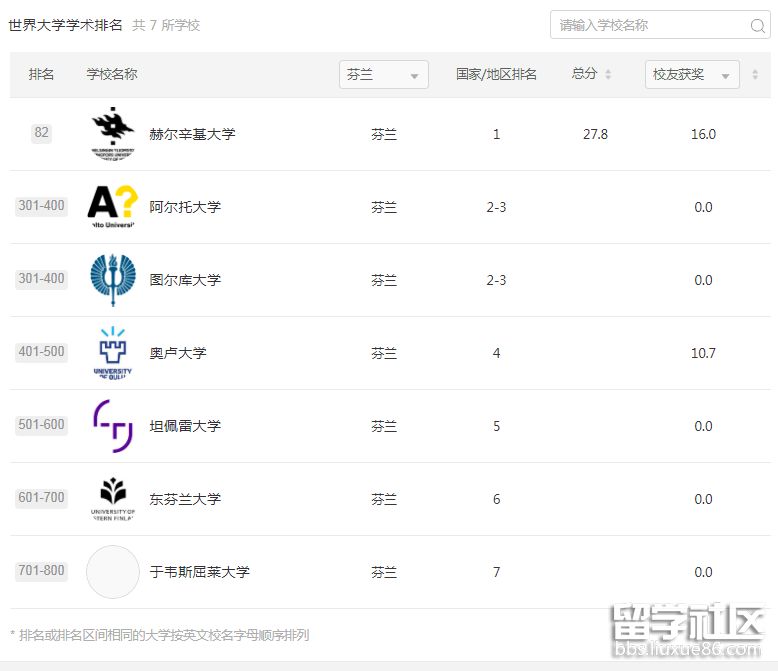Screen dimensions: 778x671
Task: Click the alumni score 16.0
Action: [x=703, y=134]
